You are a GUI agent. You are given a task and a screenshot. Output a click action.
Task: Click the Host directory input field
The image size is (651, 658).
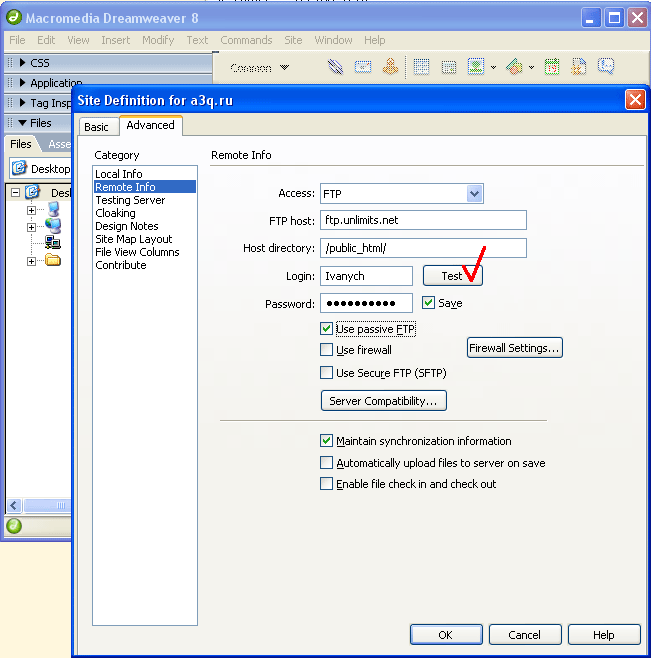pyautogui.click(x=423, y=248)
